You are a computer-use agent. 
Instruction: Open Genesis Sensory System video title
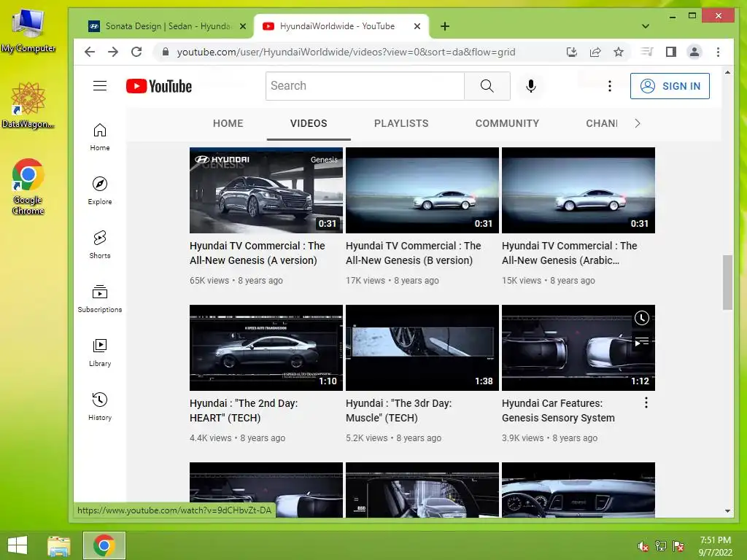pyautogui.click(x=558, y=411)
